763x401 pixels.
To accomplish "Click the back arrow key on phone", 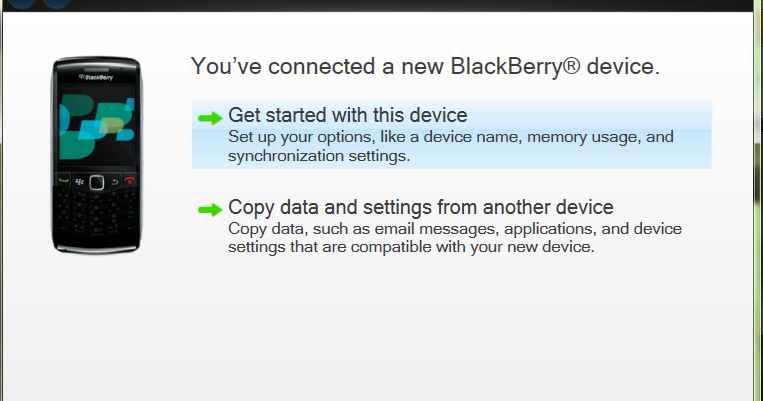I will (x=114, y=182).
